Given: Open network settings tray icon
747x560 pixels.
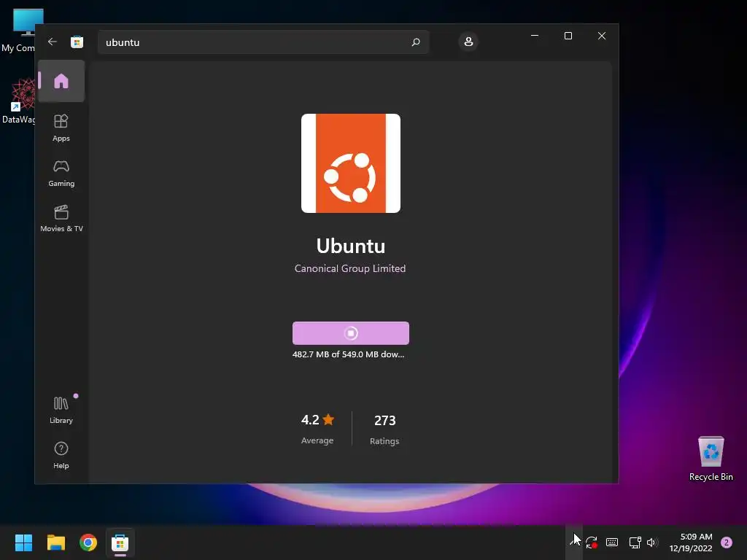Looking at the screenshot, I should coord(635,542).
